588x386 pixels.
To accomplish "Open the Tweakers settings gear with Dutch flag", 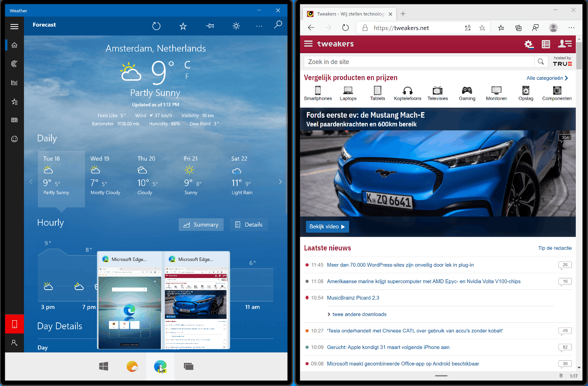I will [529, 44].
